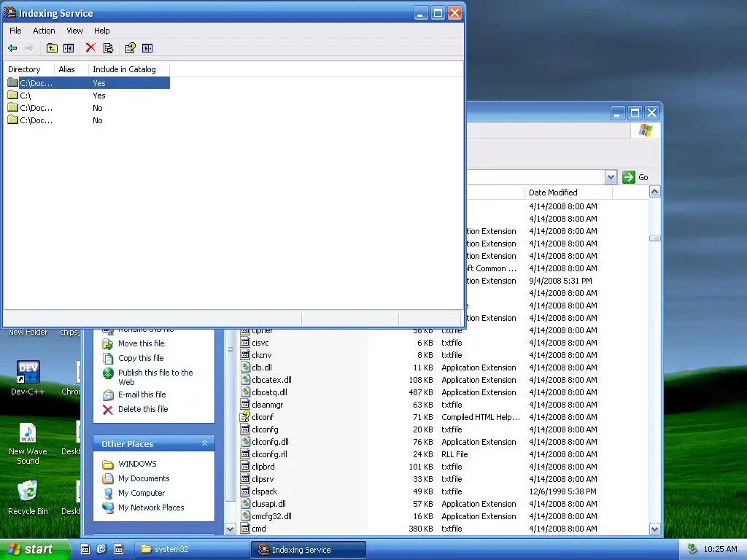This screenshot has height=560, width=747.
Task: Select the Dev-C++ desktop shortcut
Action: click(x=28, y=378)
